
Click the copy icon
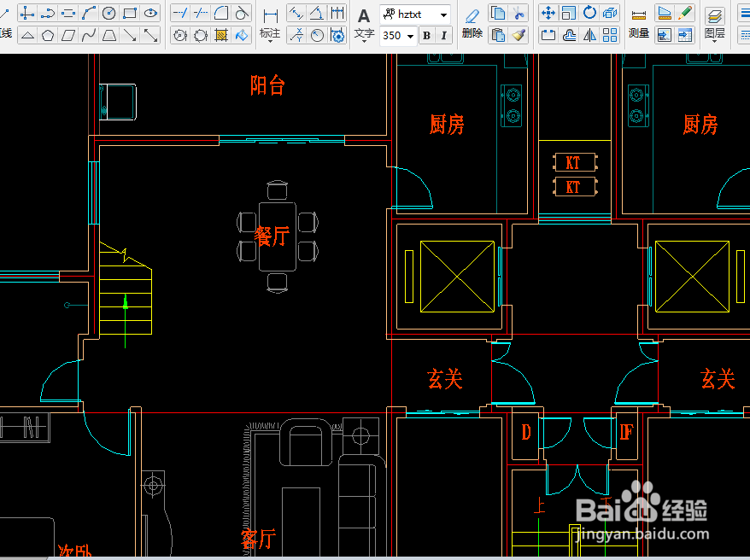pyautogui.click(x=498, y=13)
